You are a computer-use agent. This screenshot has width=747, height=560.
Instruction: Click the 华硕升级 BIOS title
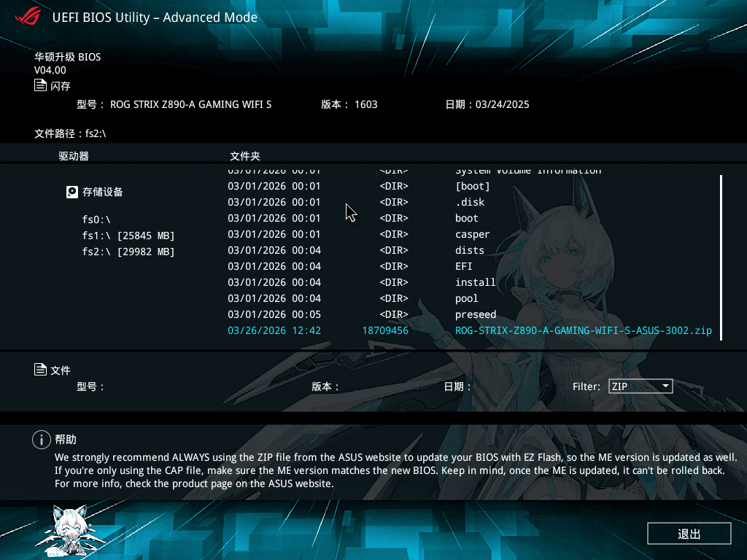click(x=67, y=57)
